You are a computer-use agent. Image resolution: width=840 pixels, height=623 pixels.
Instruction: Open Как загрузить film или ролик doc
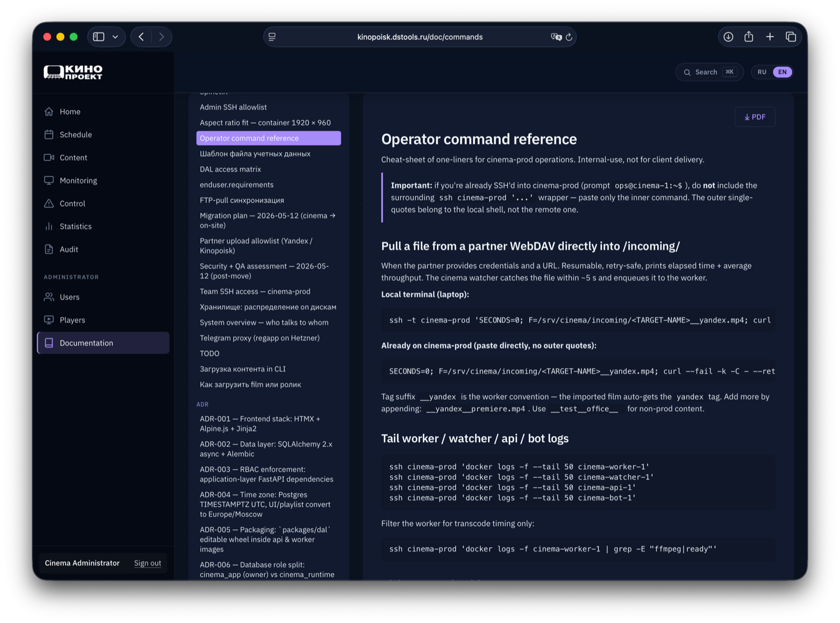268,385
